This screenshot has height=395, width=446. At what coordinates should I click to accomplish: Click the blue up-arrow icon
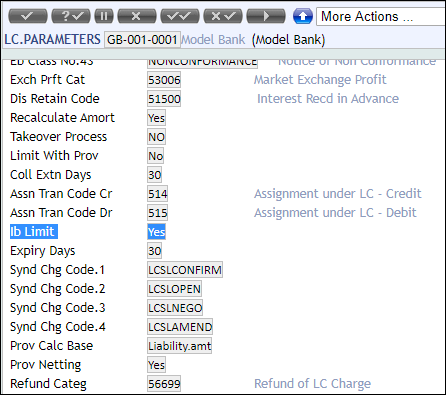pos(303,16)
